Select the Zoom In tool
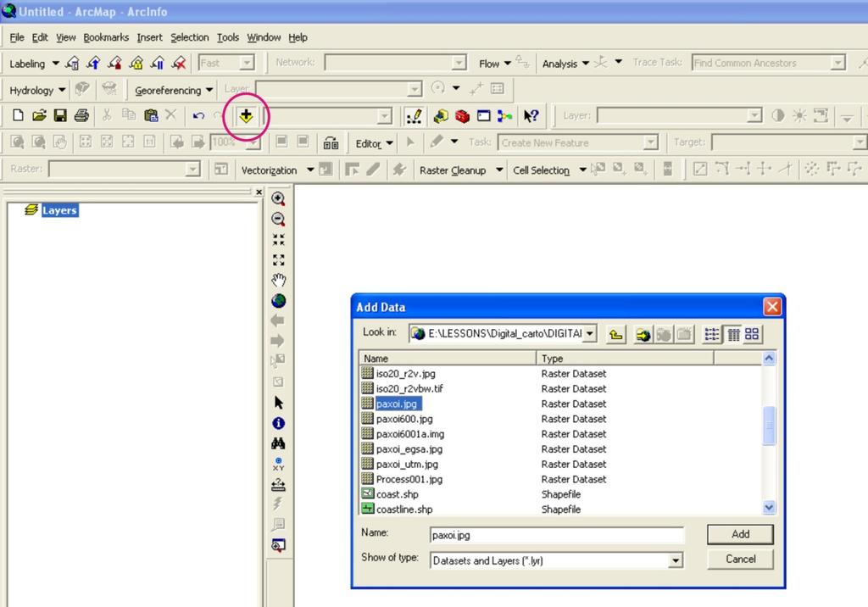This screenshot has width=868, height=607. click(278, 198)
